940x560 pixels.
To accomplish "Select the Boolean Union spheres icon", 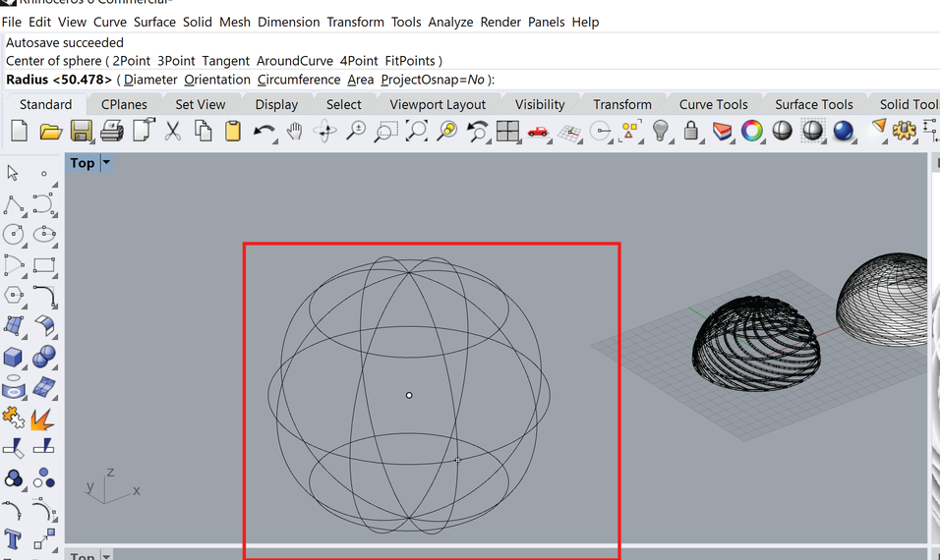I will click(x=44, y=357).
